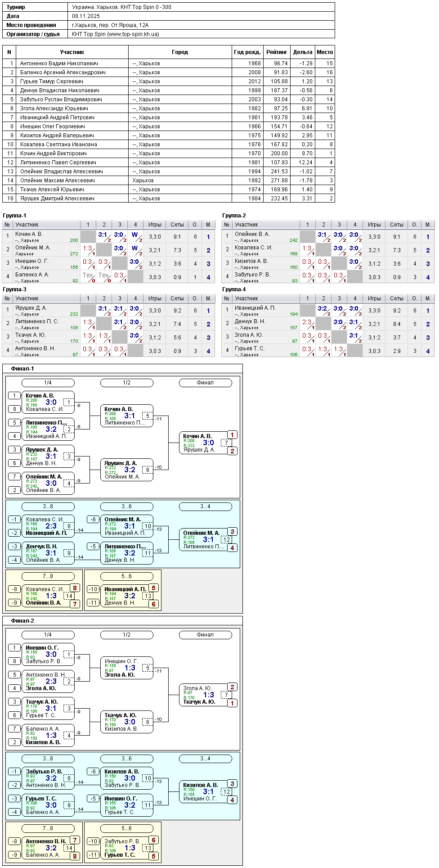The width and height of the screenshot is (439, 868).
Task: Click the 'Финал-2' section heading
Action: (22, 621)
